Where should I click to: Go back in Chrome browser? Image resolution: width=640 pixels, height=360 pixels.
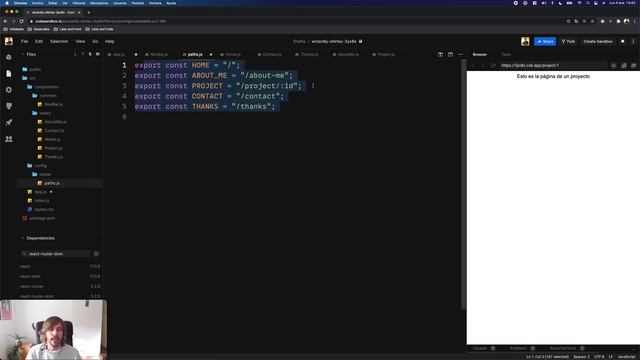[x=5, y=21]
